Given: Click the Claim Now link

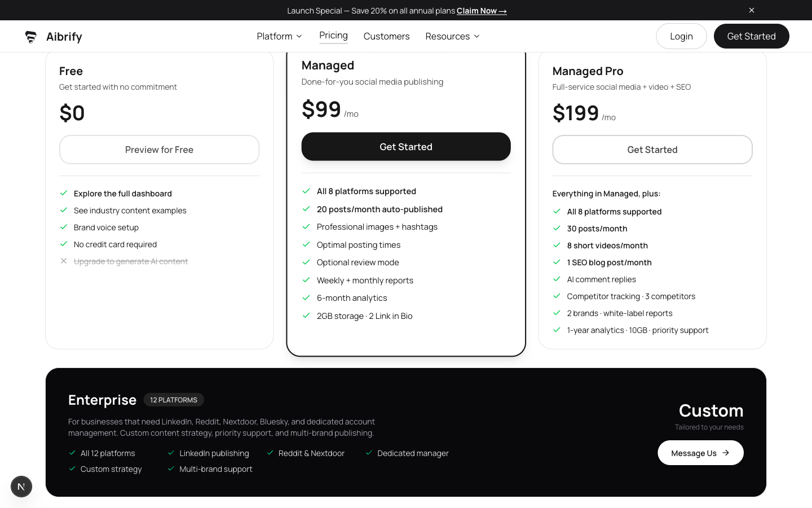Looking at the screenshot, I should (x=482, y=11).
